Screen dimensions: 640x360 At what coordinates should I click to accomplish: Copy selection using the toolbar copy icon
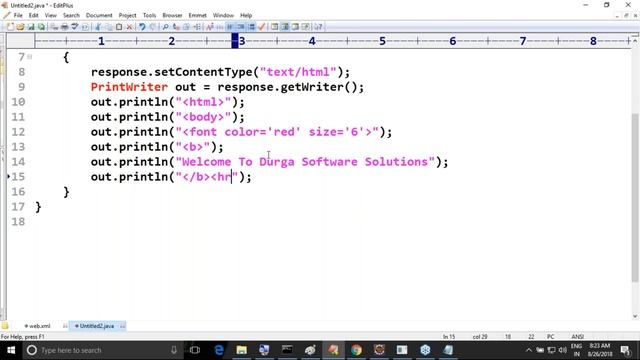[x=109, y=27]
